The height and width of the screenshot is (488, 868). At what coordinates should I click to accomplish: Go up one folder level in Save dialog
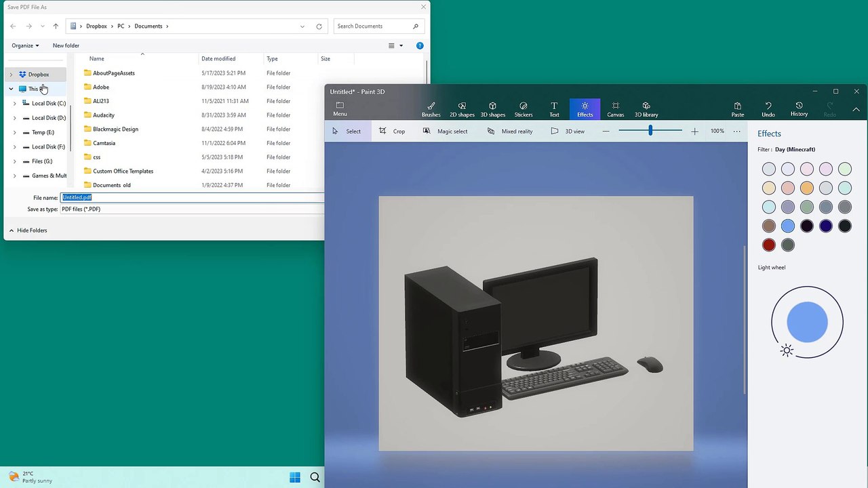[x=56, y=26]
